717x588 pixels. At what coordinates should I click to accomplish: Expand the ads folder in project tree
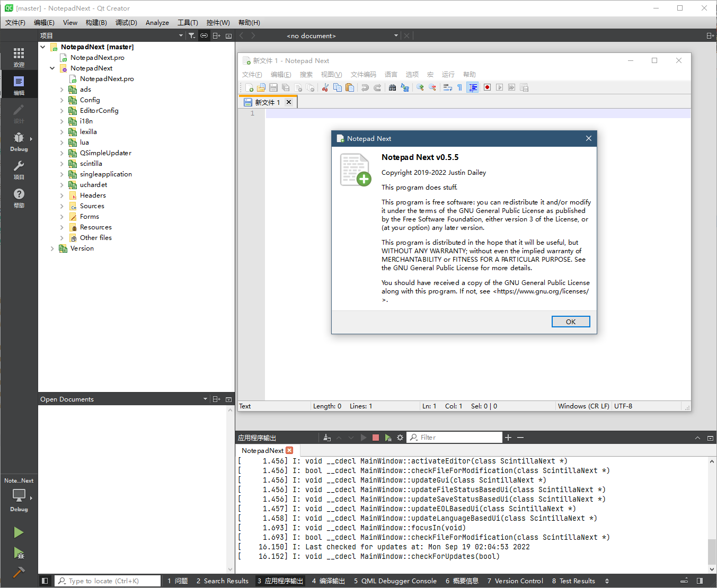click(62, 90)
